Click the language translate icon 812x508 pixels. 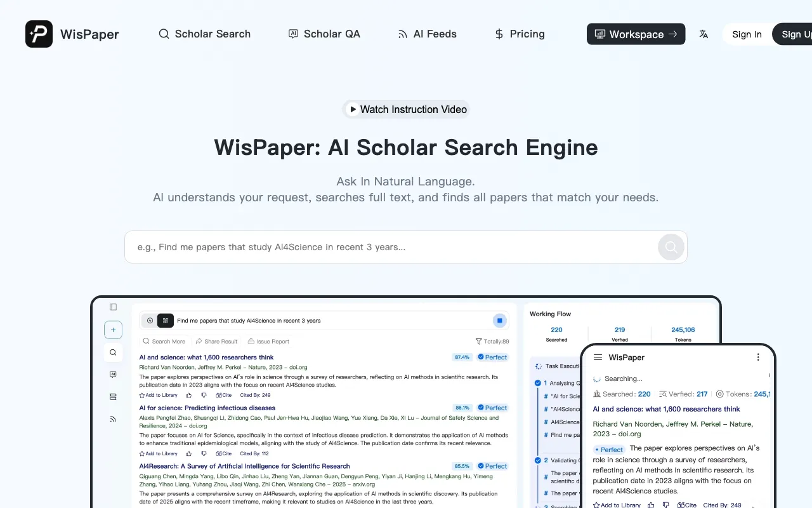pyautogui.click(x=704, y=34)
